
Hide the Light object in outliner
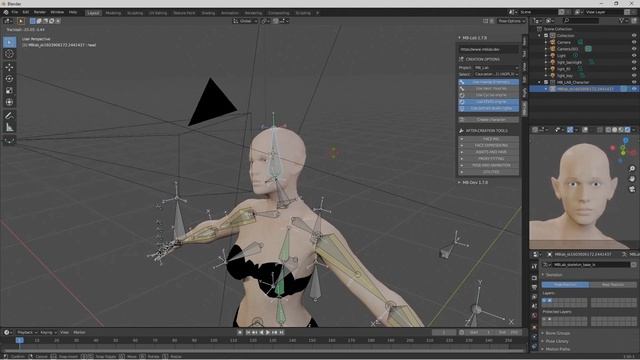click(x=634, y=56)
